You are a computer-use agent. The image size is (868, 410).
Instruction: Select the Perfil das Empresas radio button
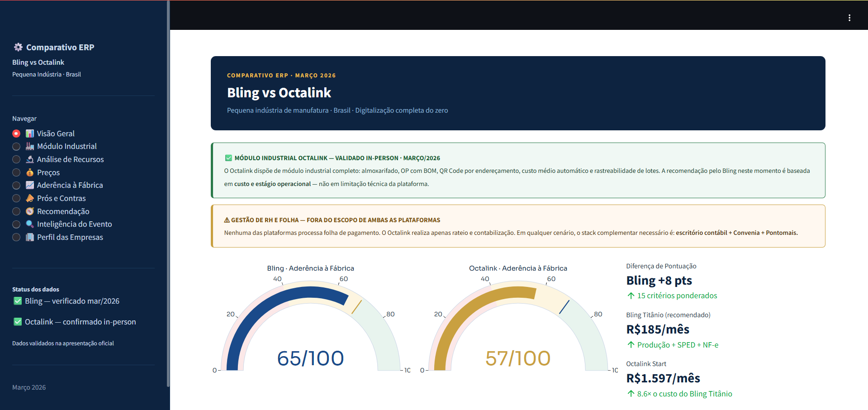(16, 237)
